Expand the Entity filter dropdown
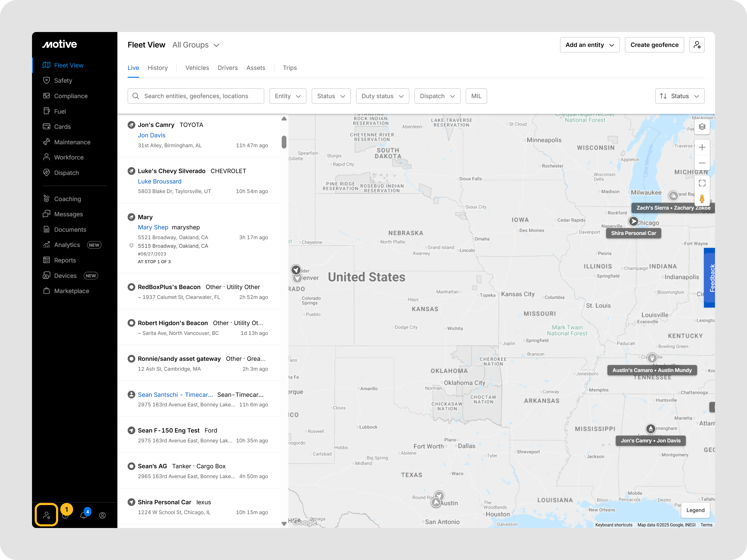Viewport: 747px width, 560px height. point(287,96)
